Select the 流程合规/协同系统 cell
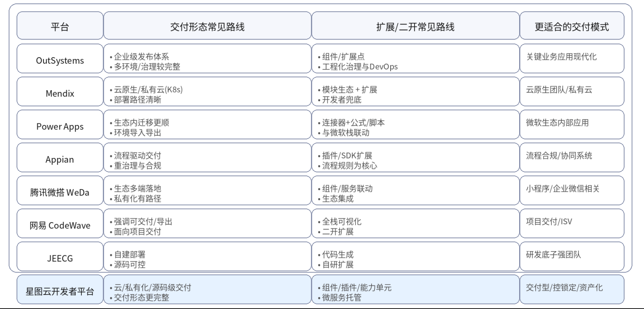This screenshot has height=309, width=644. coord(571,159)
